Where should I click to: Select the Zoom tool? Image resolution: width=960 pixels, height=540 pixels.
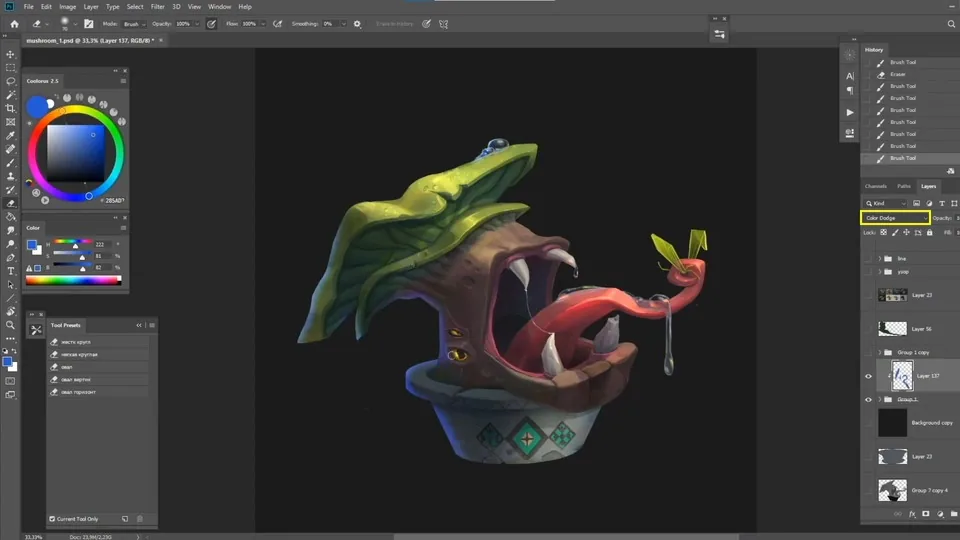10,325
